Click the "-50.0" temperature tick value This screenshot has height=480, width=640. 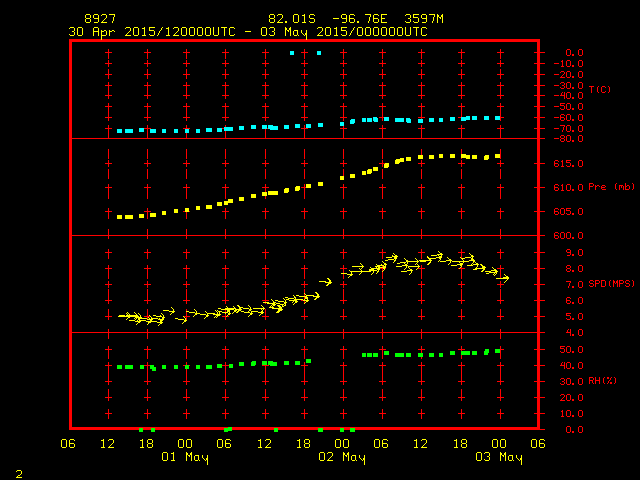point(569,107)
